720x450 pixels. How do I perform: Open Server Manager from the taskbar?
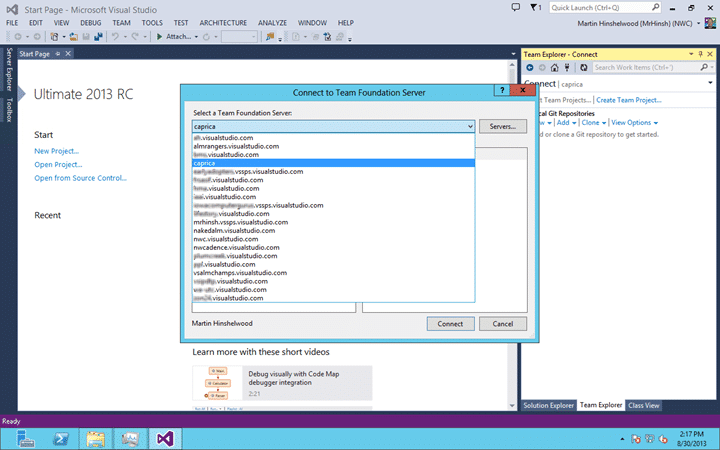(26, 439)
